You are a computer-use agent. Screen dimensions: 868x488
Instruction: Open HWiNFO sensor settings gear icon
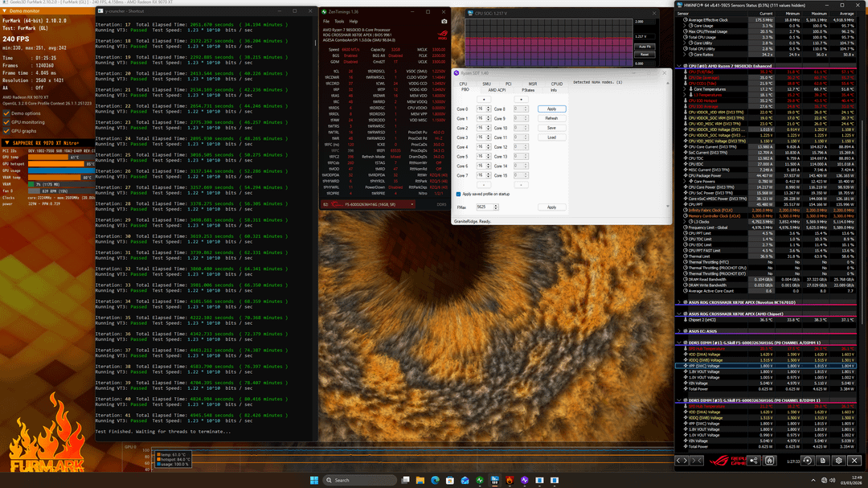pos(838,461)
